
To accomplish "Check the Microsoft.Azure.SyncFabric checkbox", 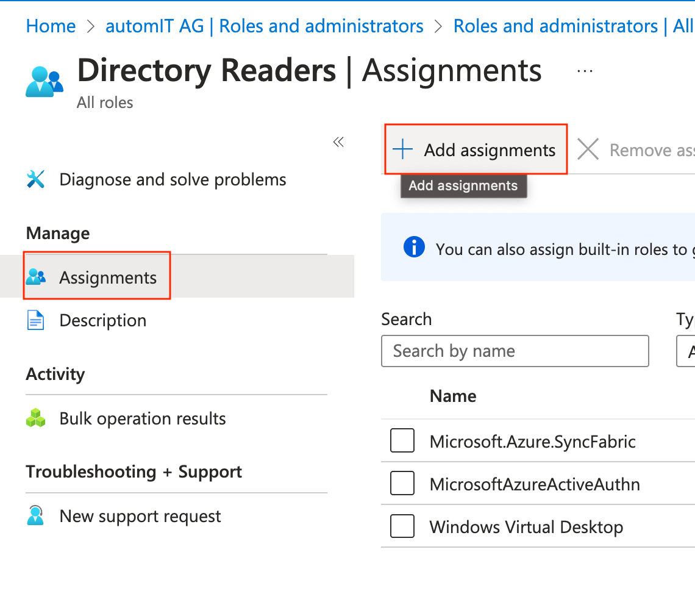I will point(402,441).
